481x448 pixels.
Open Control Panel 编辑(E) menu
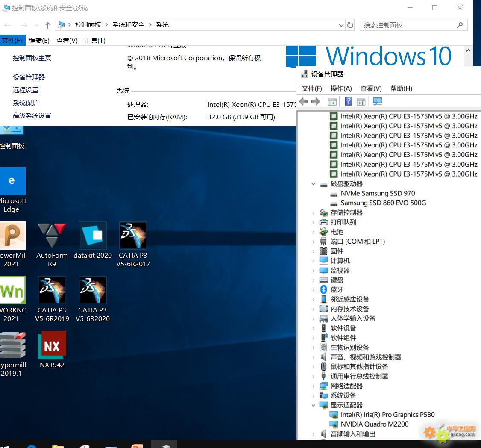pyautogui.click(x=39, y=41)
